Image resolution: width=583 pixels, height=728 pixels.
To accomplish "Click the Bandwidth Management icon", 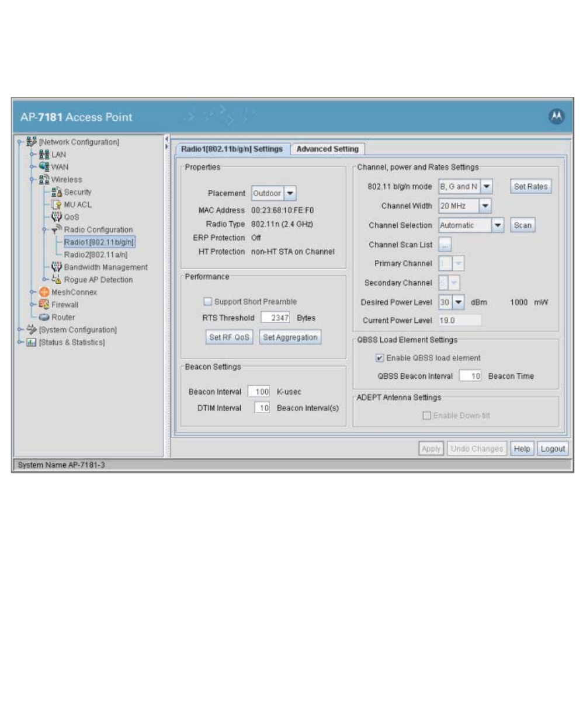I will pos(57,267).
